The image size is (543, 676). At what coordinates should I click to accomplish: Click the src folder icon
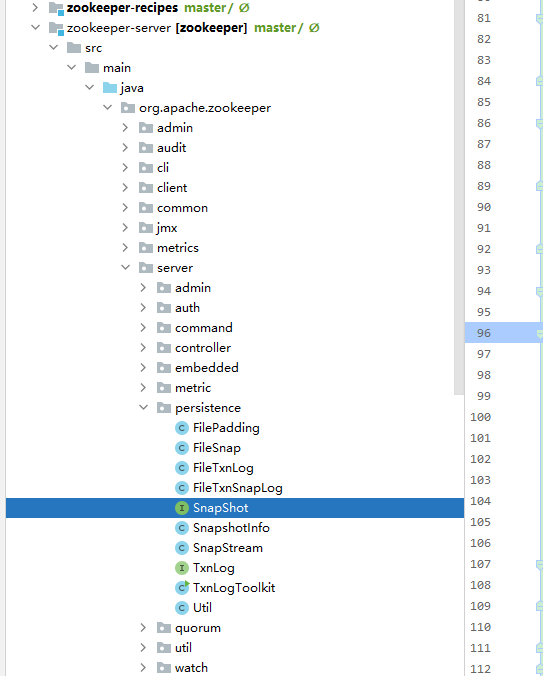point(74,47)
